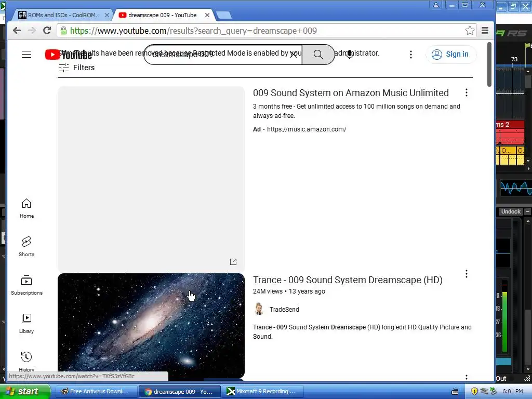Screen dimensions: 532x399
Task: Open the Chrome menu hamburger icon
Action: pos(485,31)
